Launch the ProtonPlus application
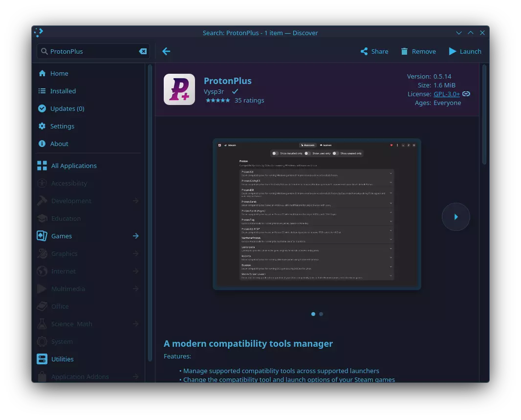Screen dimensions: 521x420 [465, 51]
